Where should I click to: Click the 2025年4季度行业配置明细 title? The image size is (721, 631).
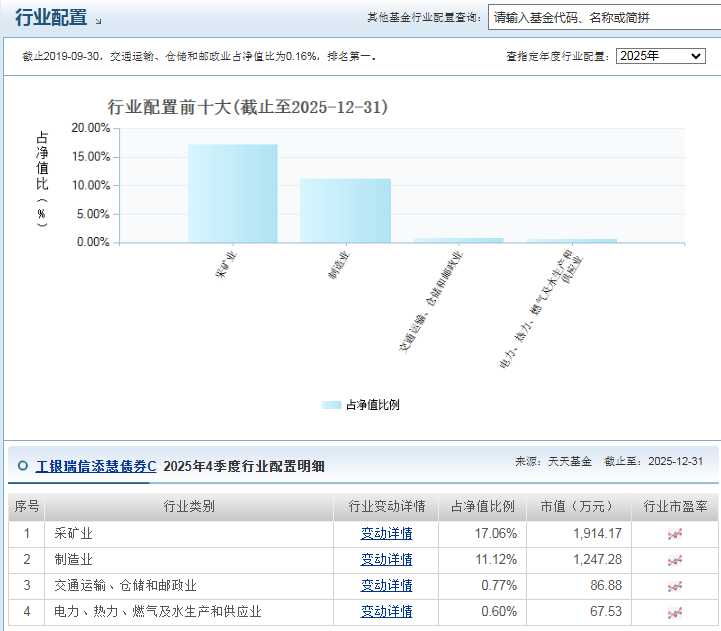pyautogui.click(x=244, y=466)
